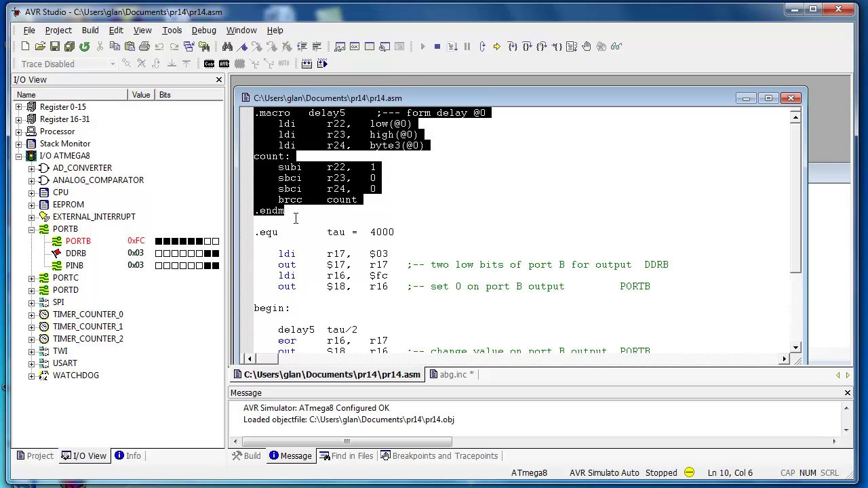Screen dimensions: 868x488
Task: Click the Registers window toolbar icon
Action: click(x=355, y=46)
